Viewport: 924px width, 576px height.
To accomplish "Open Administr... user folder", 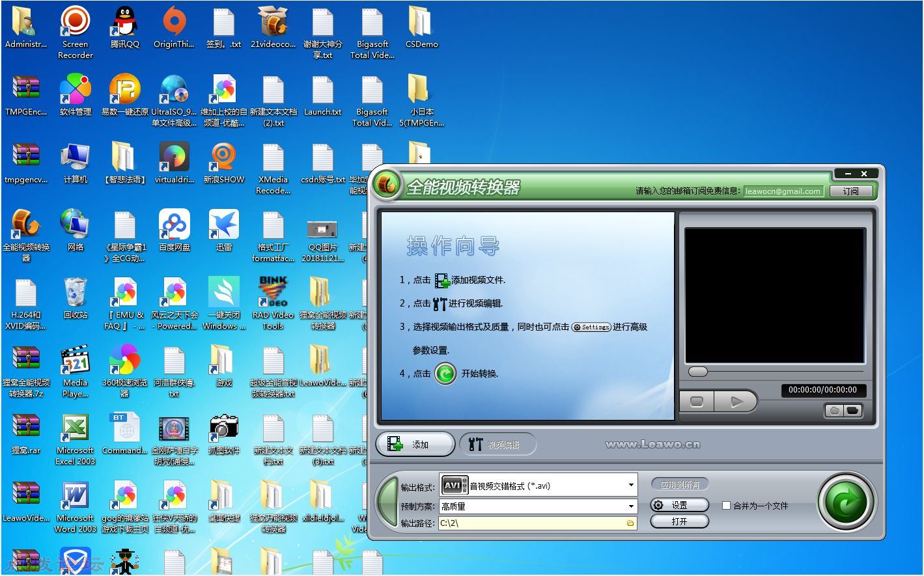I will click(26, 27).
